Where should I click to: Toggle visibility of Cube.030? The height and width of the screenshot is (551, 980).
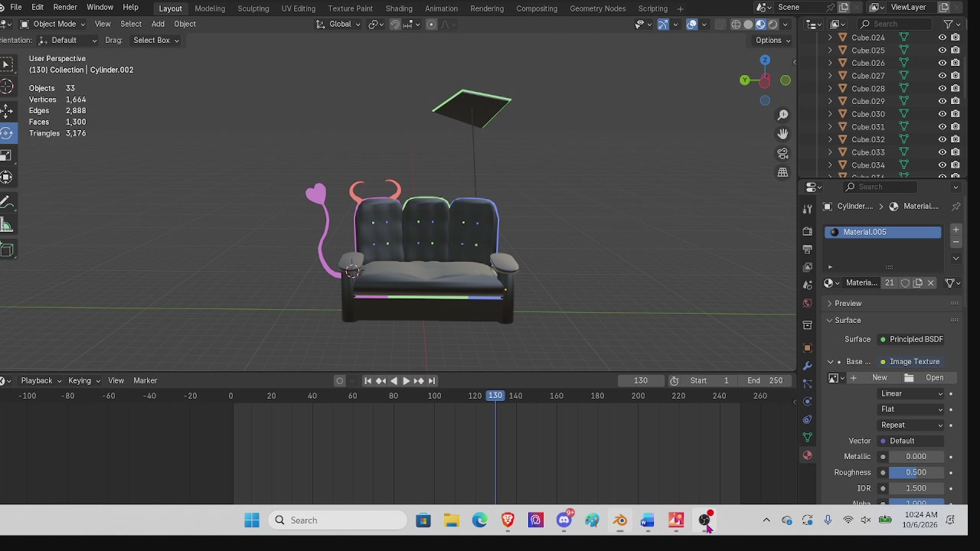[942, 114]
